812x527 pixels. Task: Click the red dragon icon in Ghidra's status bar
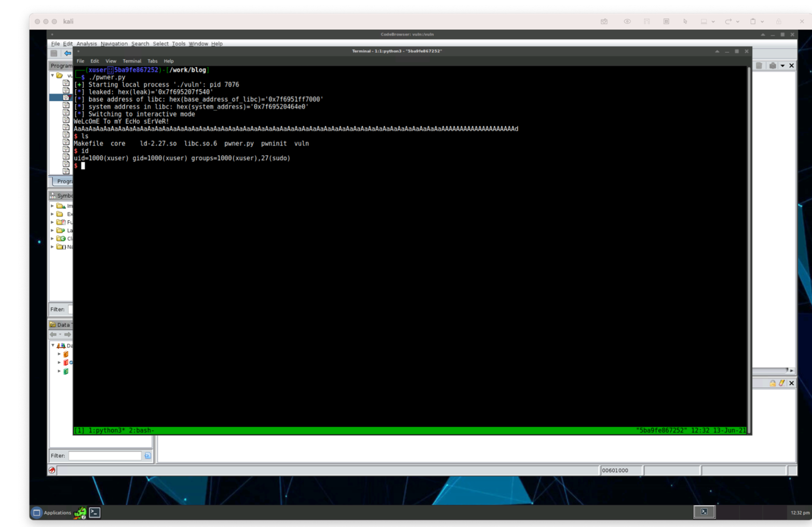point(52,470)
